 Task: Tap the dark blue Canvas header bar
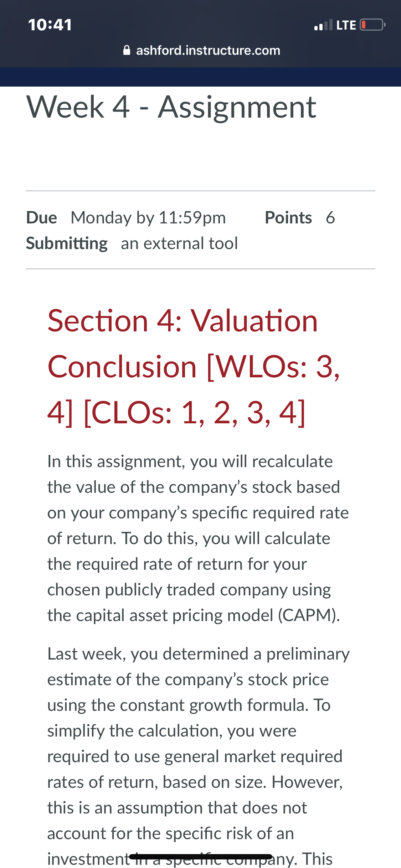[200, 77]
